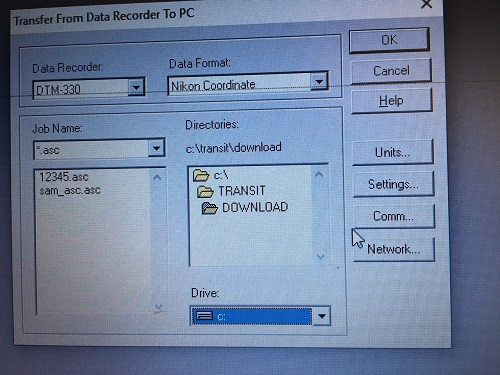Click the c:\ folder icon
Screen dimensions: 500x375
[x=201, y=175]
